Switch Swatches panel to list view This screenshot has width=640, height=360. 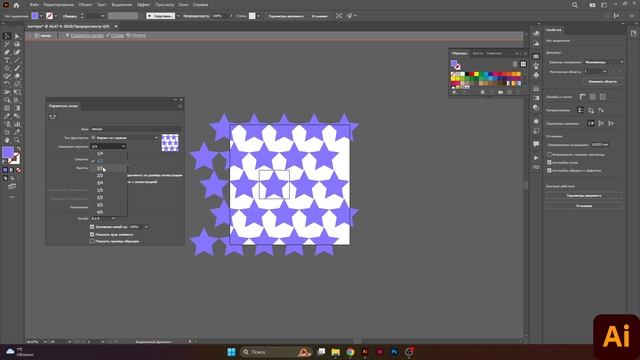pyautogui.click(x=515, y=64)
